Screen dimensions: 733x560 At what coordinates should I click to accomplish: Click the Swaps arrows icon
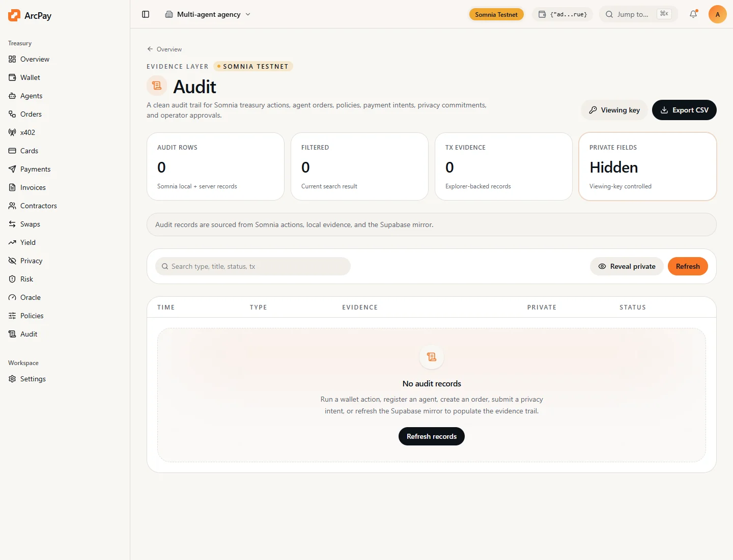[x=12, y=224]
